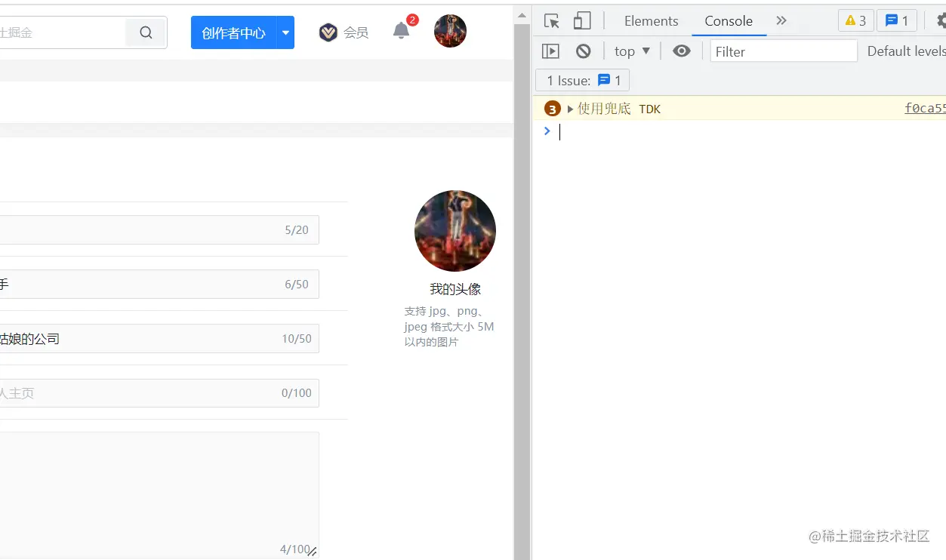Screen dimensions: 946x560
Task: Open the 创作者中心 creator center
Action: coord(233,32)
